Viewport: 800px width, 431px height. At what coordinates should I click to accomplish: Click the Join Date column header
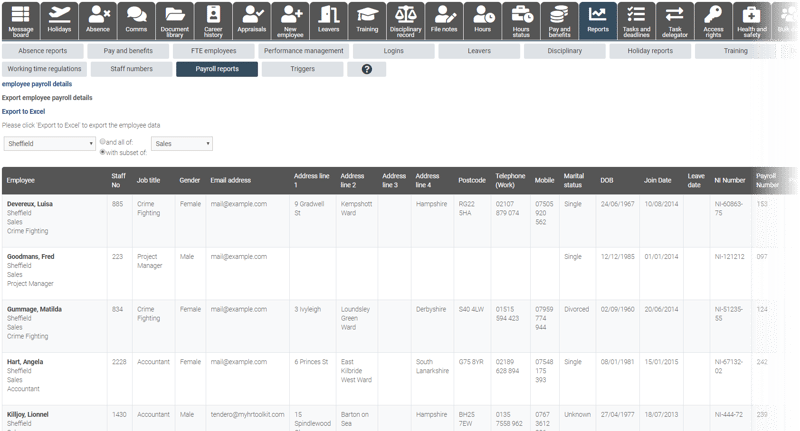[657, 180]
